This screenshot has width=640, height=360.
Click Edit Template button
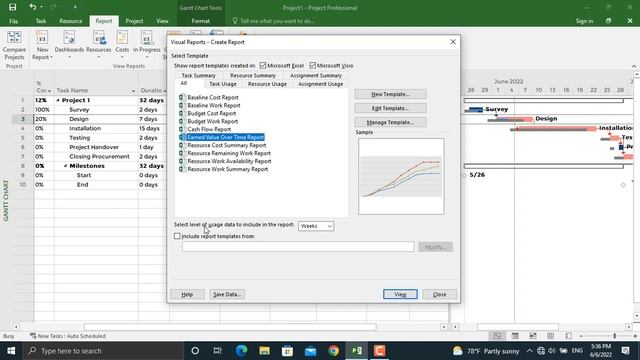click(x=391, y=108)
